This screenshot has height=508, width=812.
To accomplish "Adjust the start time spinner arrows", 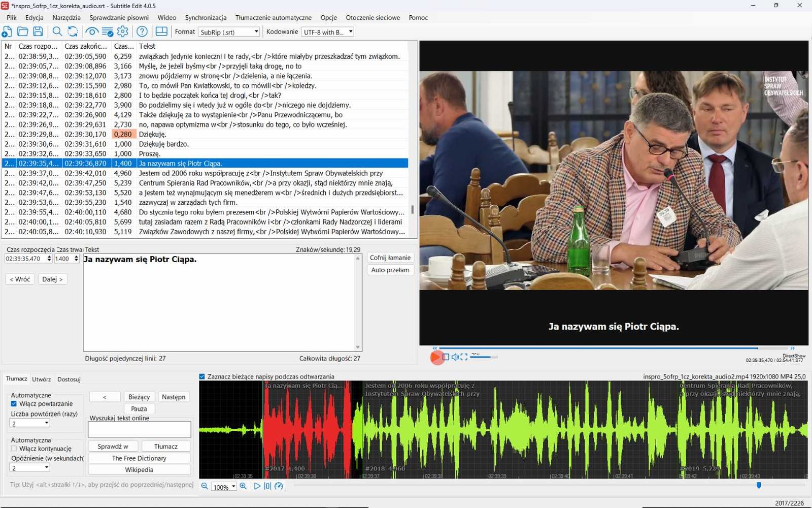I will [x=49, y=259].
